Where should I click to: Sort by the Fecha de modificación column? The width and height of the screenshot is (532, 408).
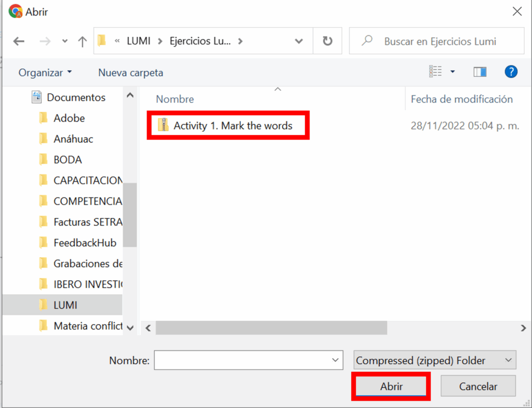coord(461,99)
